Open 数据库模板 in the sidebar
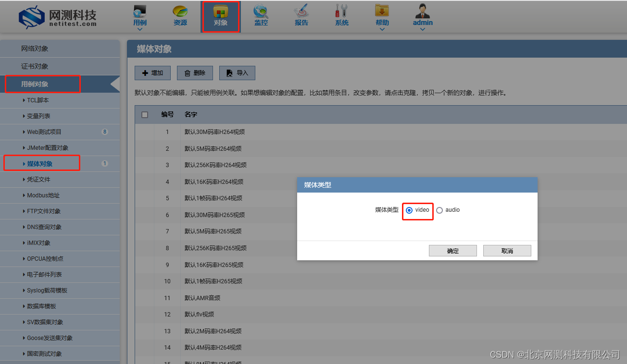This screenshot has height=364, width=627. click(x=60, y=306)
